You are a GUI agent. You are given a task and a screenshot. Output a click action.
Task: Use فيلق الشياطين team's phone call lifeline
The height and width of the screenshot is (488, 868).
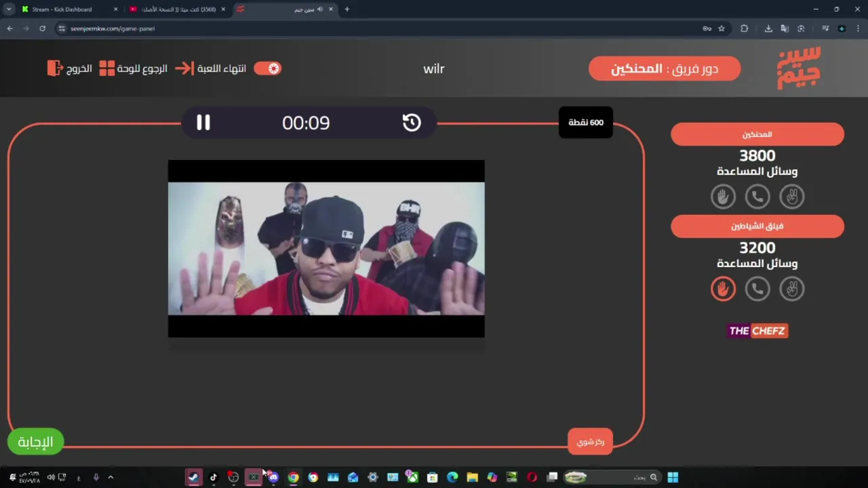click(757, 289)
